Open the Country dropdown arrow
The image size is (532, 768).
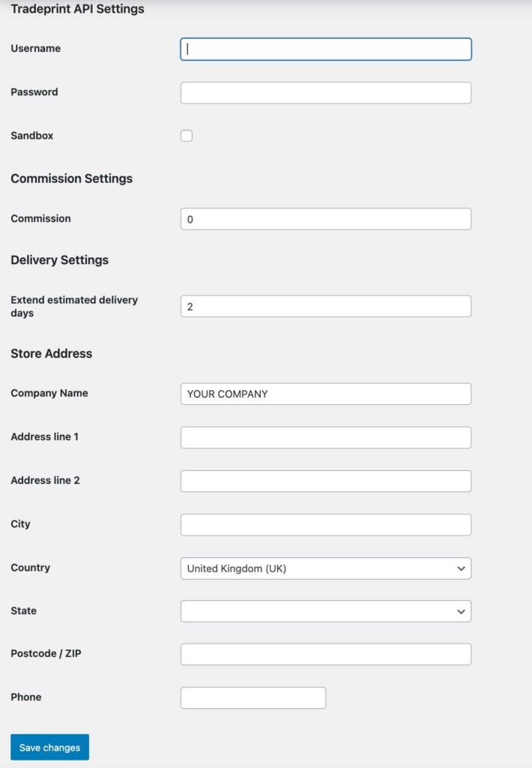pos(462,568)
